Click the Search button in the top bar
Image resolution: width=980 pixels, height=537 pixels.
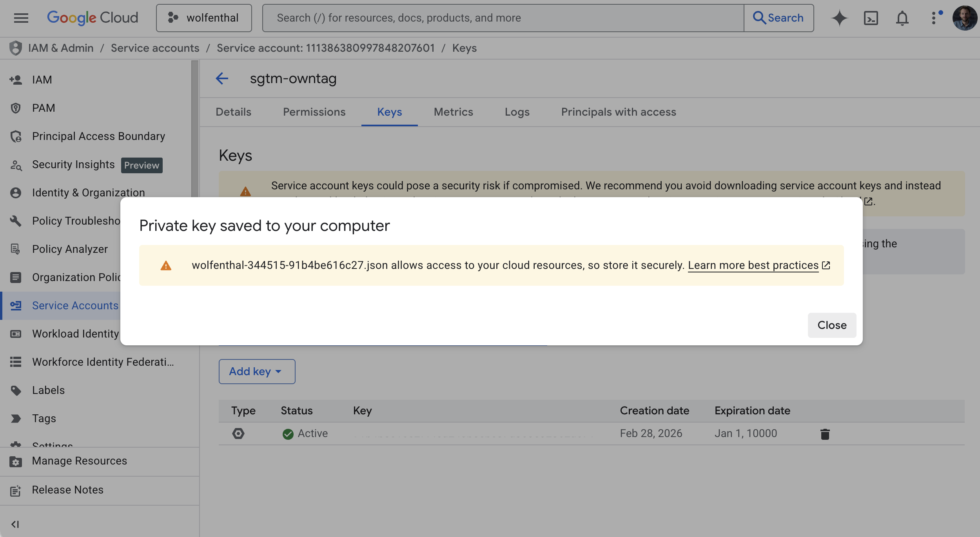[779, 18]
